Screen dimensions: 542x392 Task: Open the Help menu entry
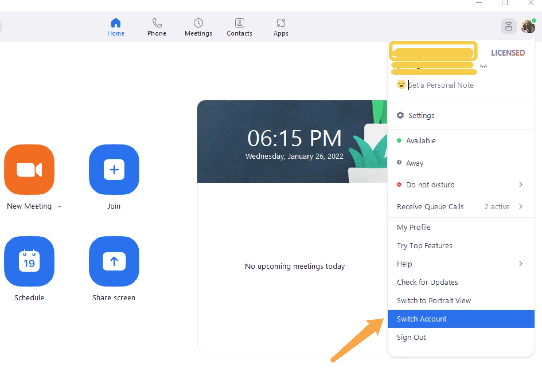click(461, 264)
